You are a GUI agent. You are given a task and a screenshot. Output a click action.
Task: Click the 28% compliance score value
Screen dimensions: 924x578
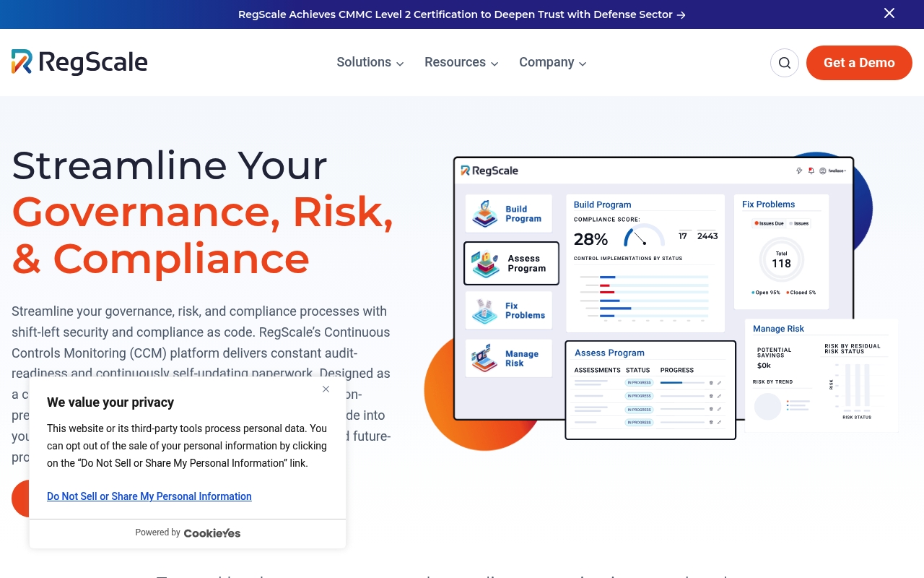pyautogui.click(x=590, y=239)
